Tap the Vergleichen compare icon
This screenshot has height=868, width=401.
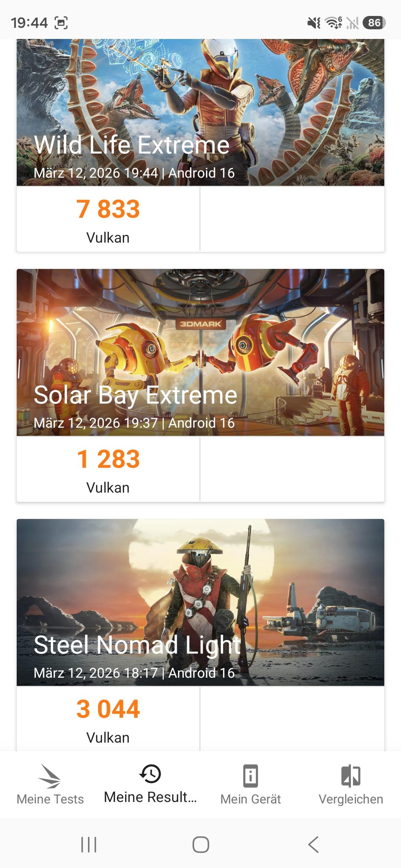point(351,776)
